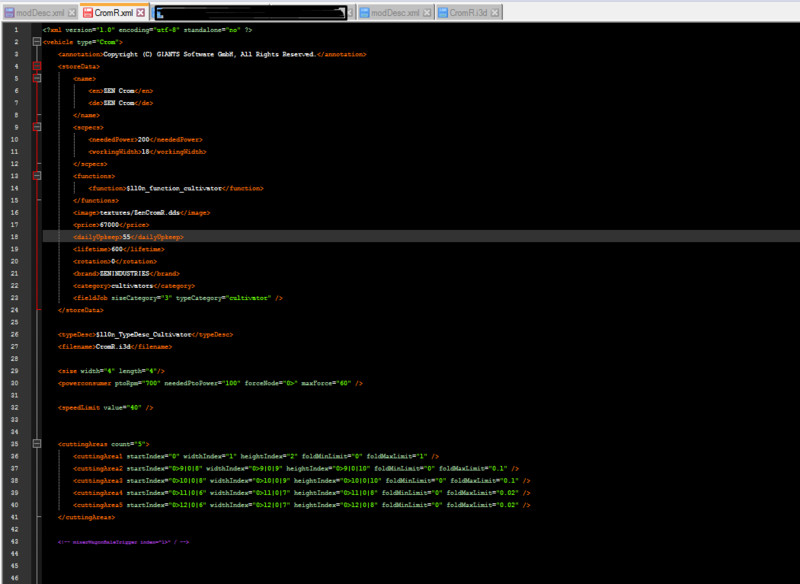Viewport: 800px width, 584px height.
Task: Close the CromR.i3d tab
Action: 494,13
